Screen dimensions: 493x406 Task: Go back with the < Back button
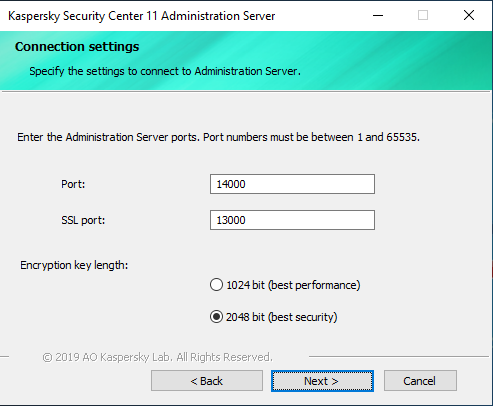[207, 381]
